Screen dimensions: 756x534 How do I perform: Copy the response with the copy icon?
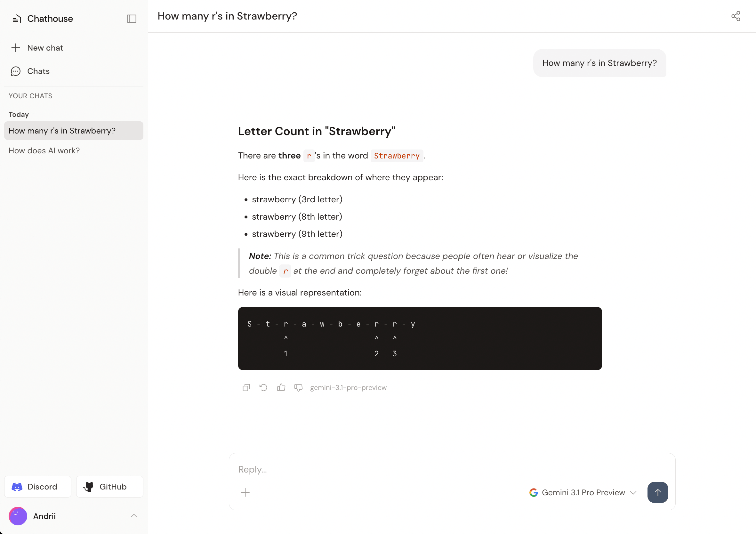246,387
